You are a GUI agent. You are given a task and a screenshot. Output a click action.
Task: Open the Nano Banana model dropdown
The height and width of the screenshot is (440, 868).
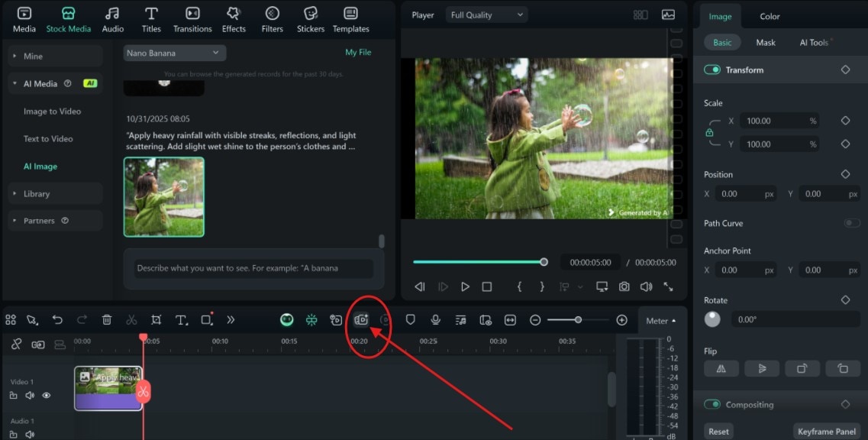(x=174, y=52)
